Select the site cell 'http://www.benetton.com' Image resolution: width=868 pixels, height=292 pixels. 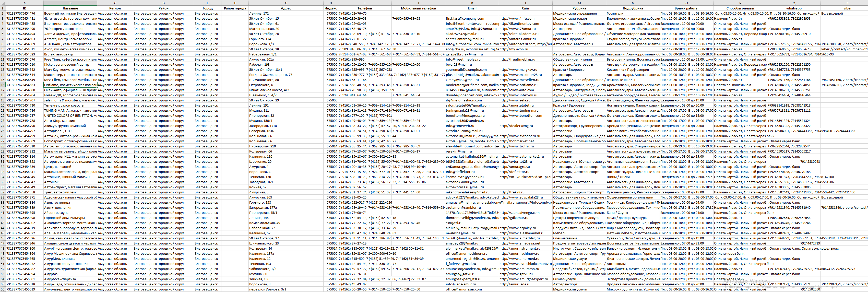(x=525, y=116)
